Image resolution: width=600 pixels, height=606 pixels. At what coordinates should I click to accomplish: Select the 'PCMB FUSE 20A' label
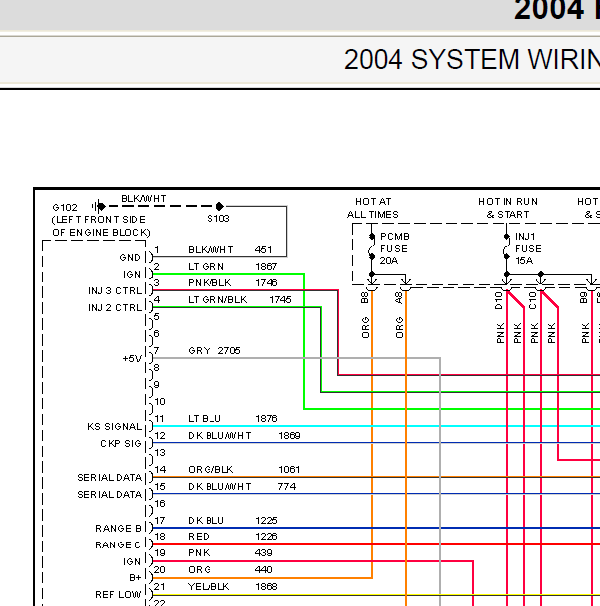394,249
